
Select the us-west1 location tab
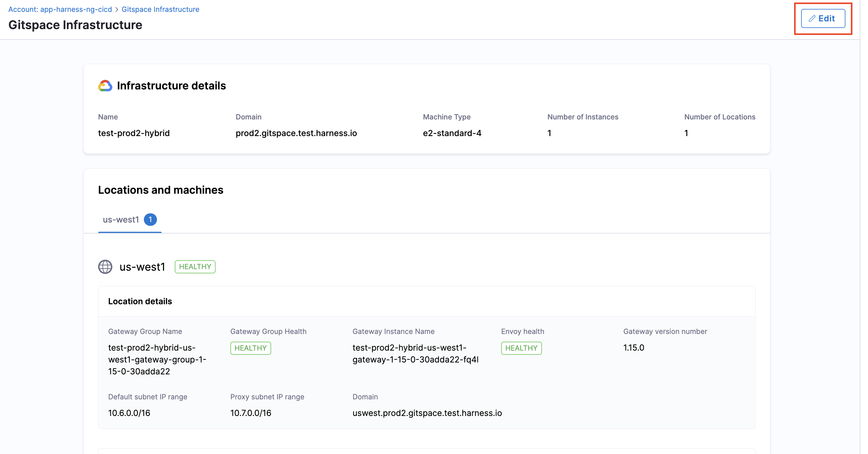(121, 219)
